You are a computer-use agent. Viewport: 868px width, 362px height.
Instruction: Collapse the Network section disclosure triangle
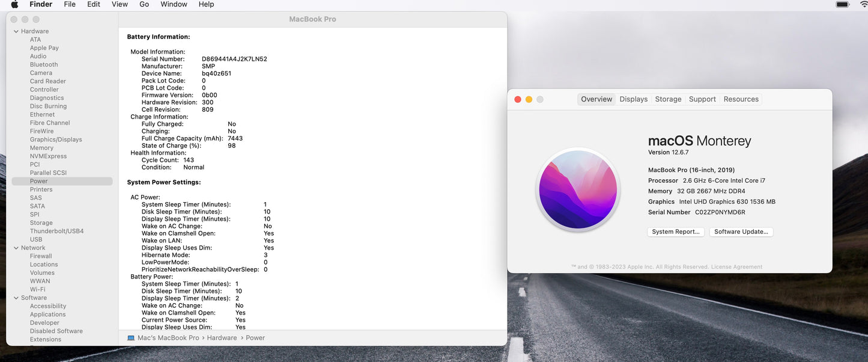pos(16,248)
